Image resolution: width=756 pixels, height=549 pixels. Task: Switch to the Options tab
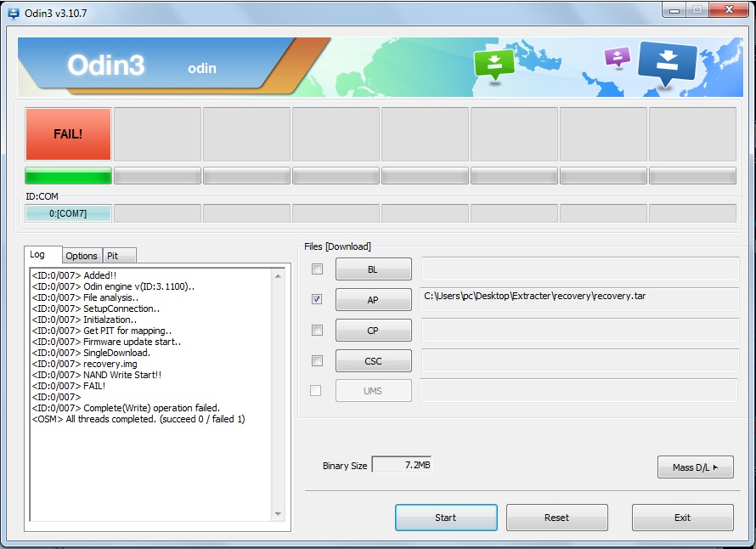pyautogui.click(x=82, y=256)
